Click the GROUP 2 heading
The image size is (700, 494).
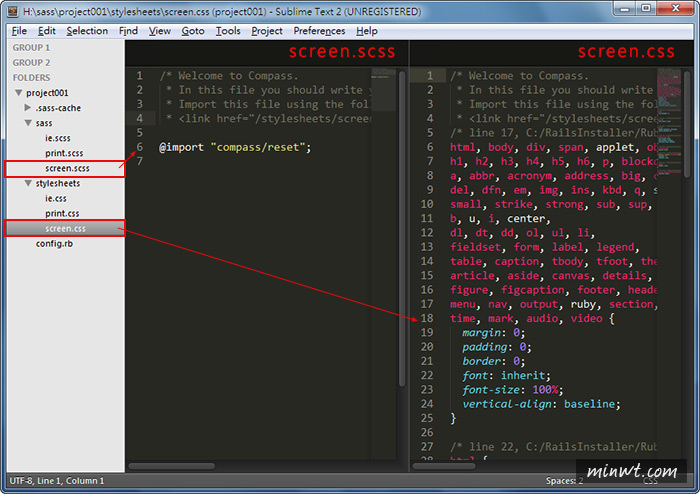tap(31, 62)
